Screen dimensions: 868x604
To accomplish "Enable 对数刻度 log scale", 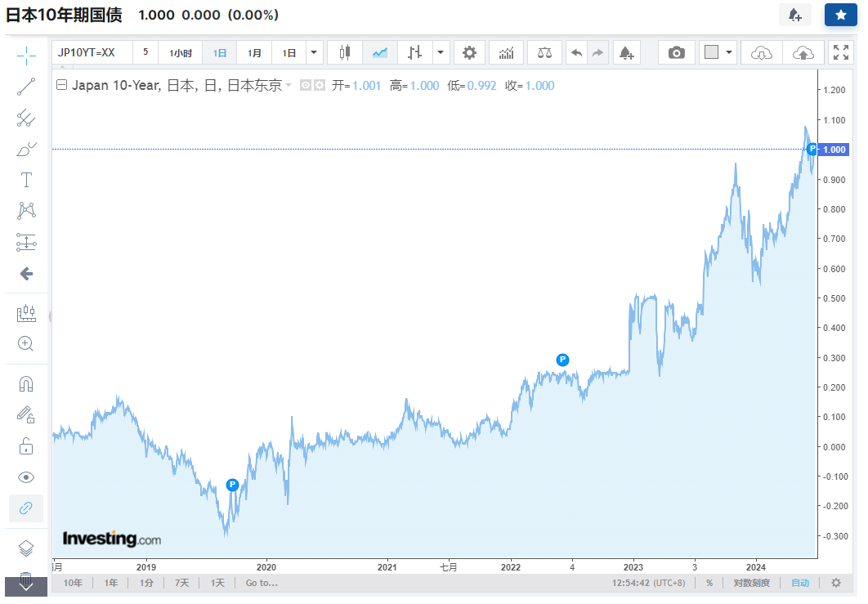I will (751, 583).
